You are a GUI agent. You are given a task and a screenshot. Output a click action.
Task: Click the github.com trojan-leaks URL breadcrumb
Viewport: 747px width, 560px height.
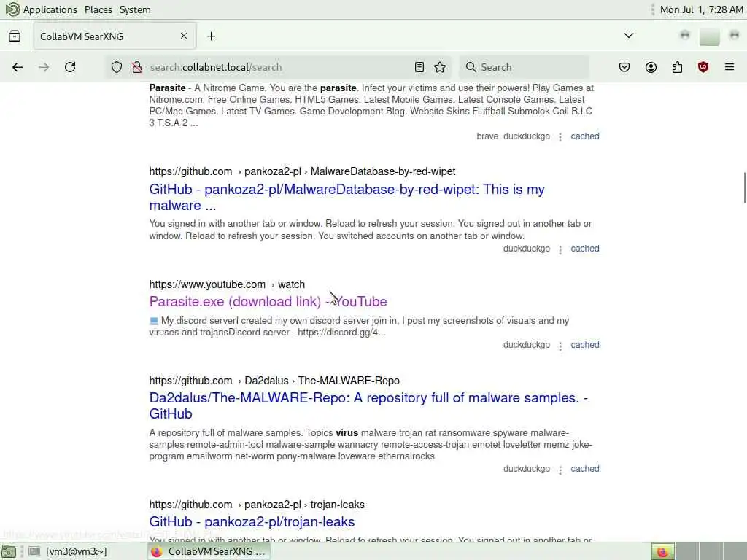[x=257, y=505]
